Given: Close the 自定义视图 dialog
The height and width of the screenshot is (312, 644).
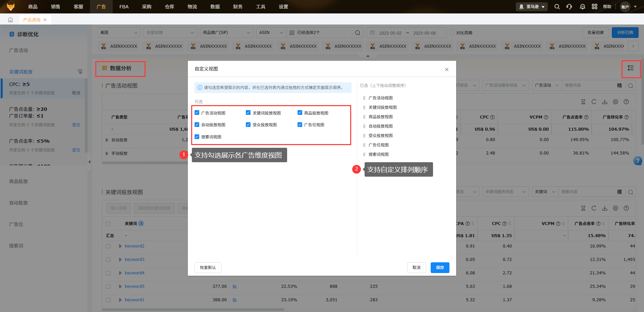Looking at the screenshot, I should pos(447,70).
